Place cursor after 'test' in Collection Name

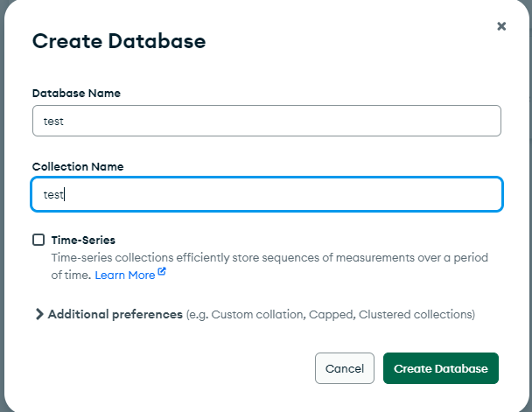tap(65, 195)
